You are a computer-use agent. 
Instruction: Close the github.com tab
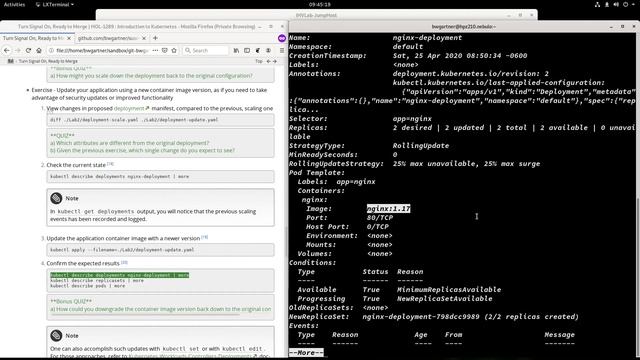(x=144, y=38)
